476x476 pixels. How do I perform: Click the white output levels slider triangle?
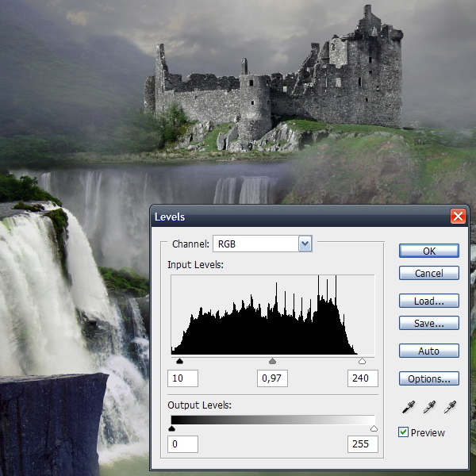coord(374,429)
